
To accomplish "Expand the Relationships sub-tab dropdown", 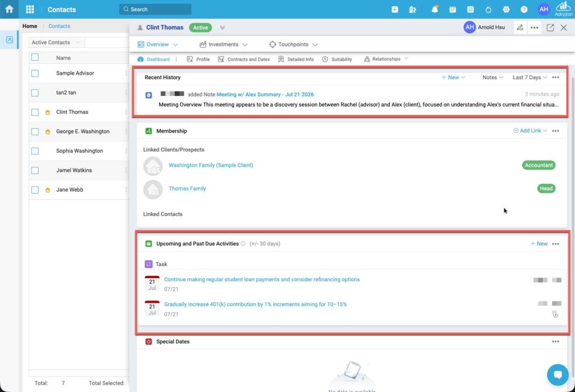I will point(405,58).
